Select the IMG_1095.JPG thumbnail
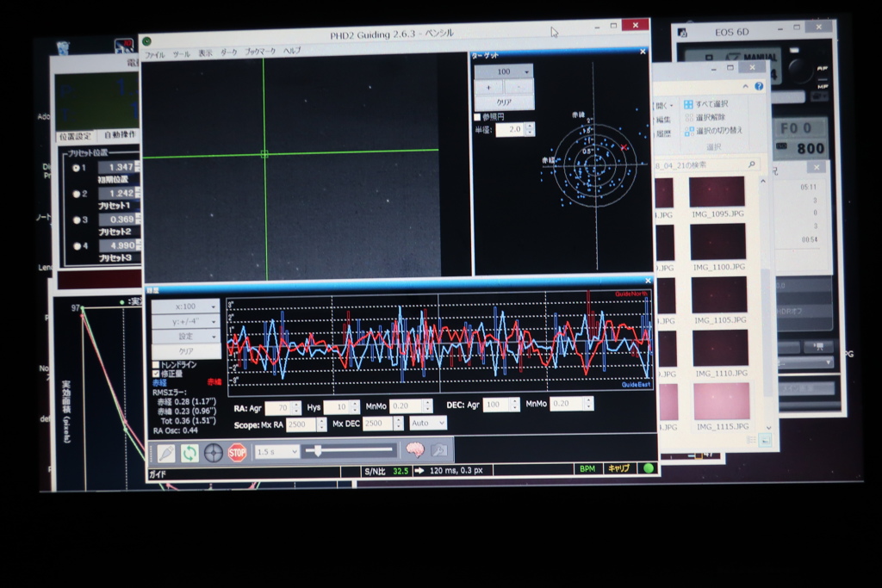The width and height of the screenshot is (882, 588). tap(717, 197)
